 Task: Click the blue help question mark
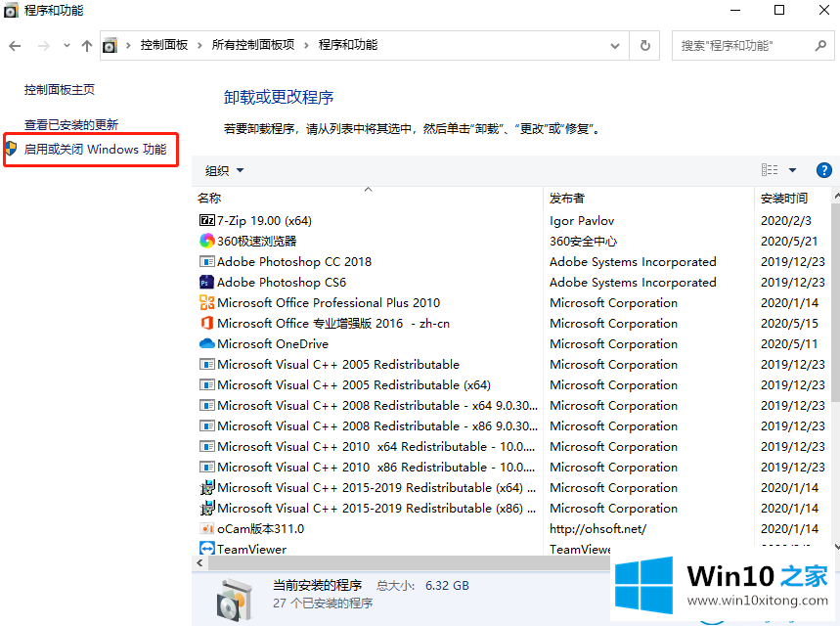point(824,170)
